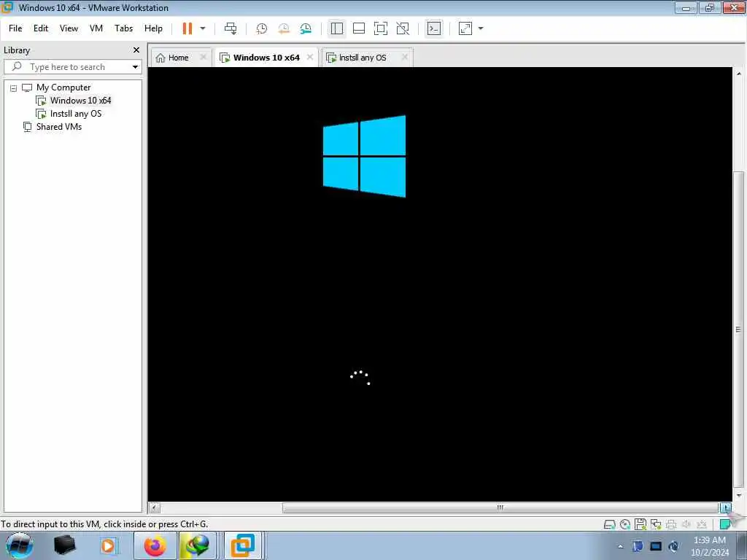747x560 pixels.
Task: Click the VMware Workstation taskbar button
Action: [243, 545]
